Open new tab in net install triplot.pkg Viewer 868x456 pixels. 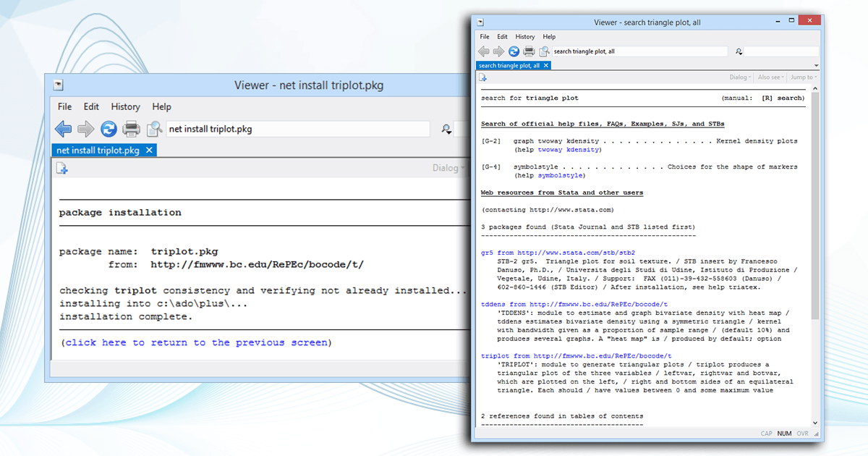[62, 168]
